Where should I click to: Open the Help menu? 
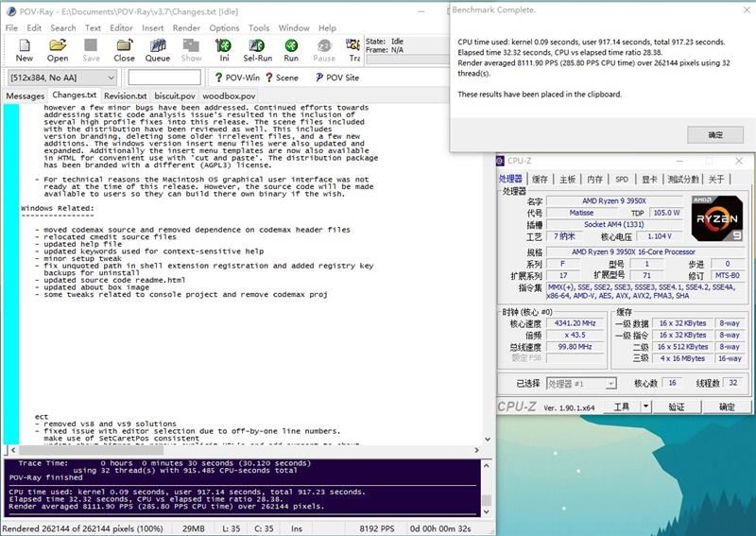click(327, 28)
